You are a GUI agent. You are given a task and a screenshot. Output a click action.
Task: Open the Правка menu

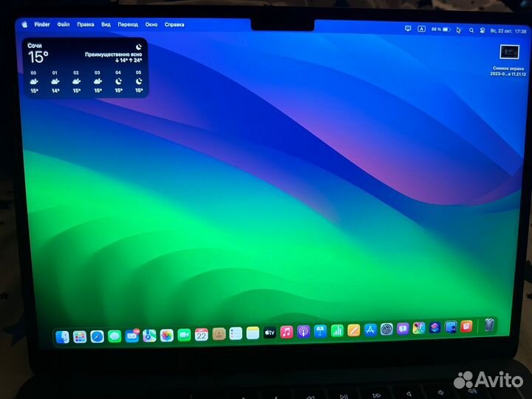86,24
